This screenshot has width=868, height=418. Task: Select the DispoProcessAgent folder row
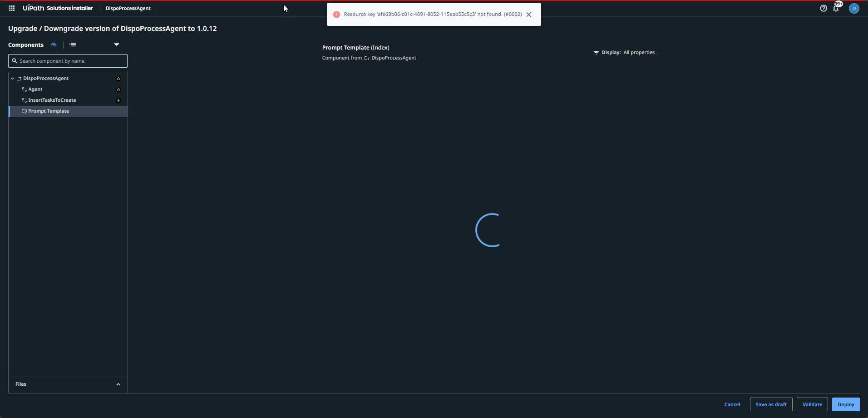(x=68, y=79)
